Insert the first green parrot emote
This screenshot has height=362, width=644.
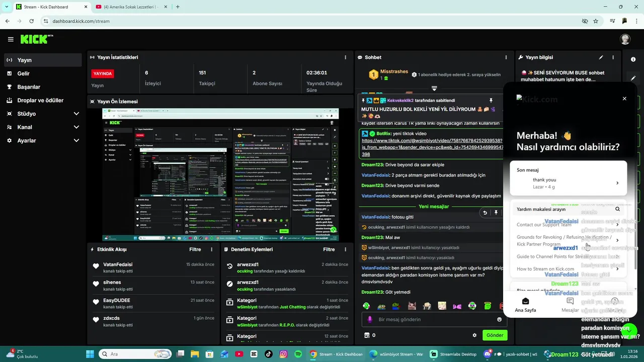point(366,305)
